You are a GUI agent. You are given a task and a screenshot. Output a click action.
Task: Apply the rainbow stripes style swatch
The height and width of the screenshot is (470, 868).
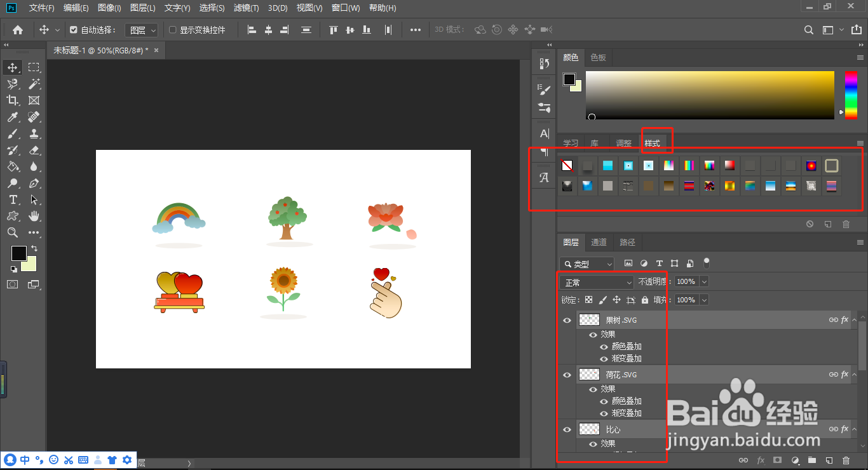(x=689, y=166)
